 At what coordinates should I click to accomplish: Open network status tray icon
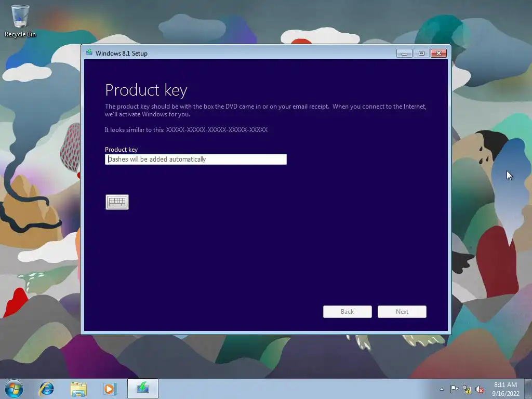pyautogui.click(x=467, y=389)
